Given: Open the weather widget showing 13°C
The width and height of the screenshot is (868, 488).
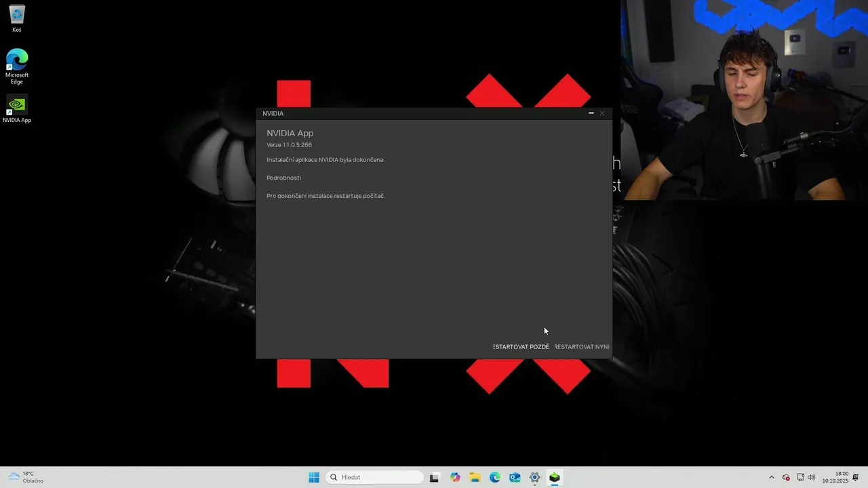Looking at the screenshot, I should pyautogui.click(x=26, y=477).
